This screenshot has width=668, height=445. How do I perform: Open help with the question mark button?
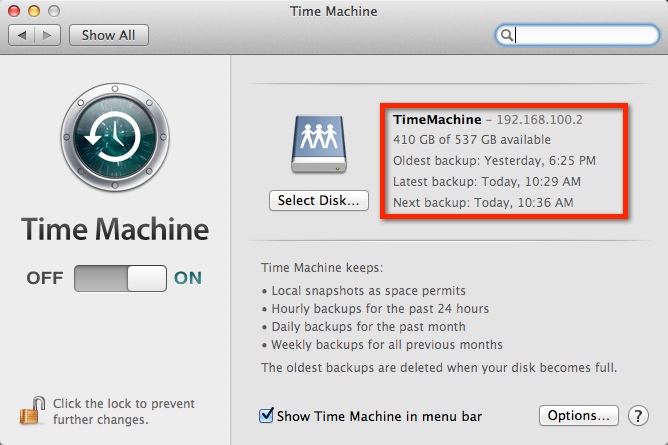point(638,416)
